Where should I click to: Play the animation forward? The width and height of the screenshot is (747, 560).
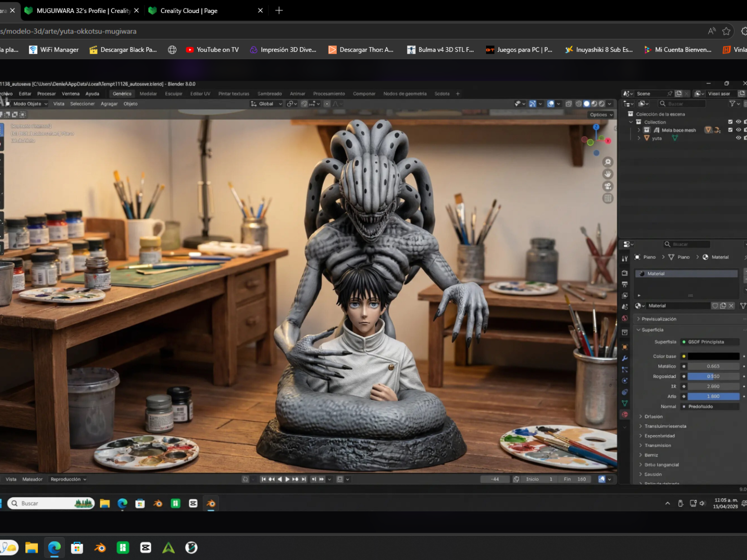pos(287,479)
